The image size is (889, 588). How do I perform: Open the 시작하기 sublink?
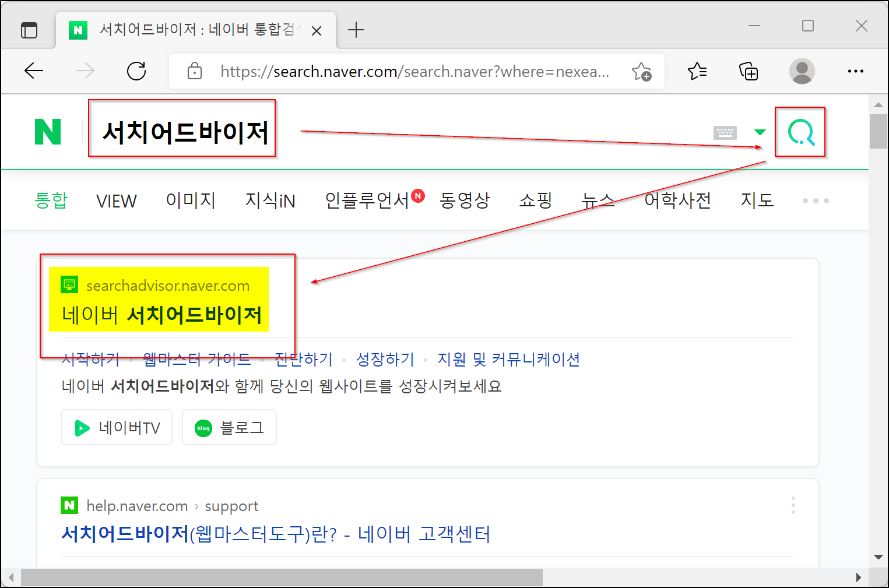pyautogui.click(x=90, y=359)
